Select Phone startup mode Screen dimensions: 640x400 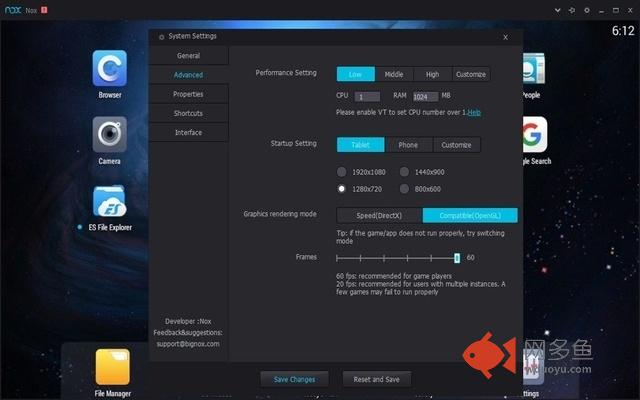coord(408,145)
